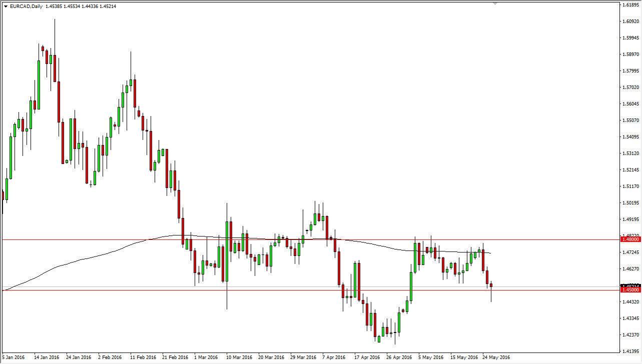This screenshot has height=364, width=642.
Task: Click the 24 May 2016 date label
Action: 495,358
